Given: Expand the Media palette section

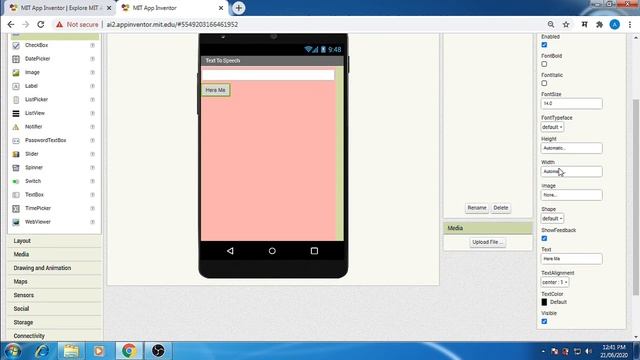Looking at the screenshot, I should pyautogui.click(x=54, y=255).
